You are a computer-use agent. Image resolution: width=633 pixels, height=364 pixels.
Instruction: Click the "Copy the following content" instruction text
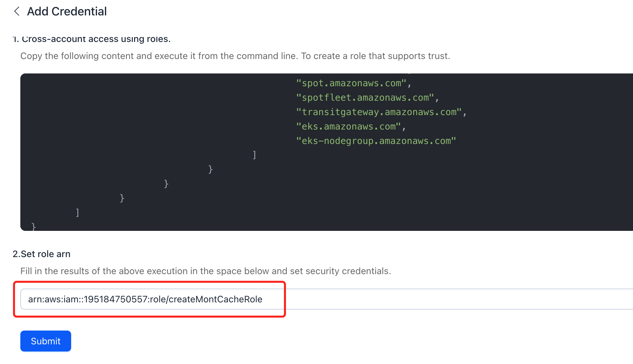[235, 56]
